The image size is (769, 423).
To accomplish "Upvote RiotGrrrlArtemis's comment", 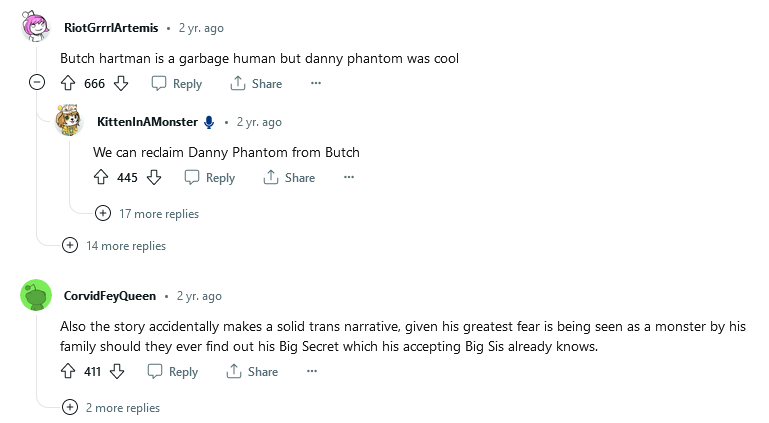I will point(69,84).
